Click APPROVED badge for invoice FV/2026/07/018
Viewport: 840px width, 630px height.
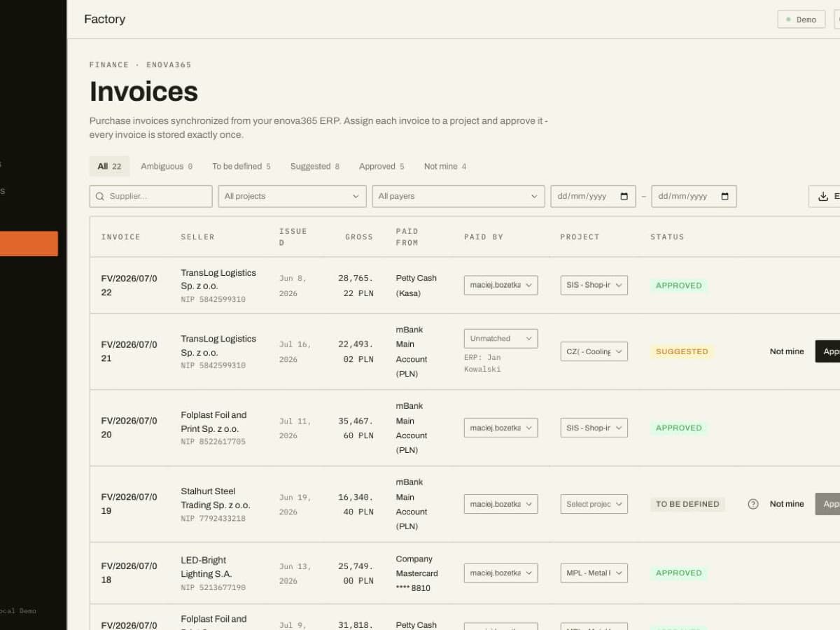678,573
